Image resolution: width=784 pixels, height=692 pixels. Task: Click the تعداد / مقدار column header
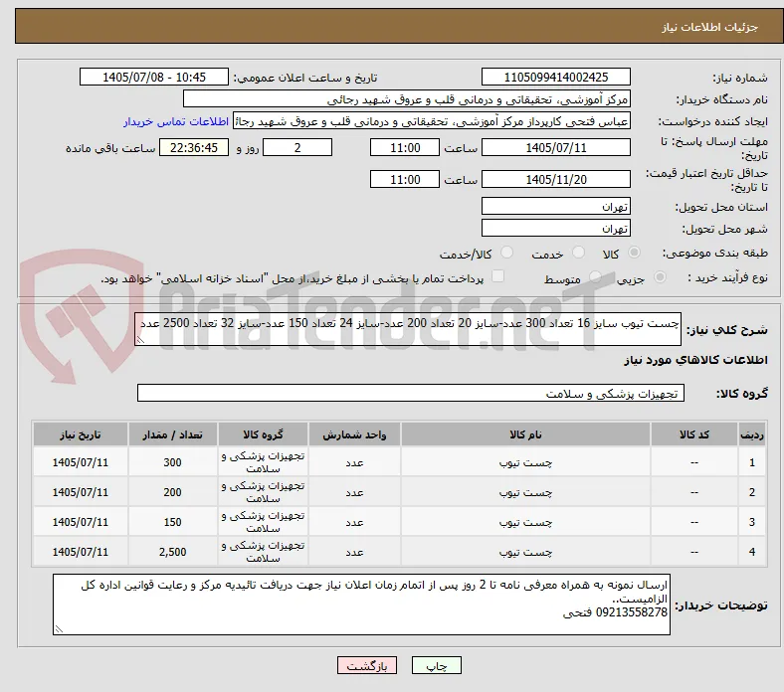tap(172, 434)
